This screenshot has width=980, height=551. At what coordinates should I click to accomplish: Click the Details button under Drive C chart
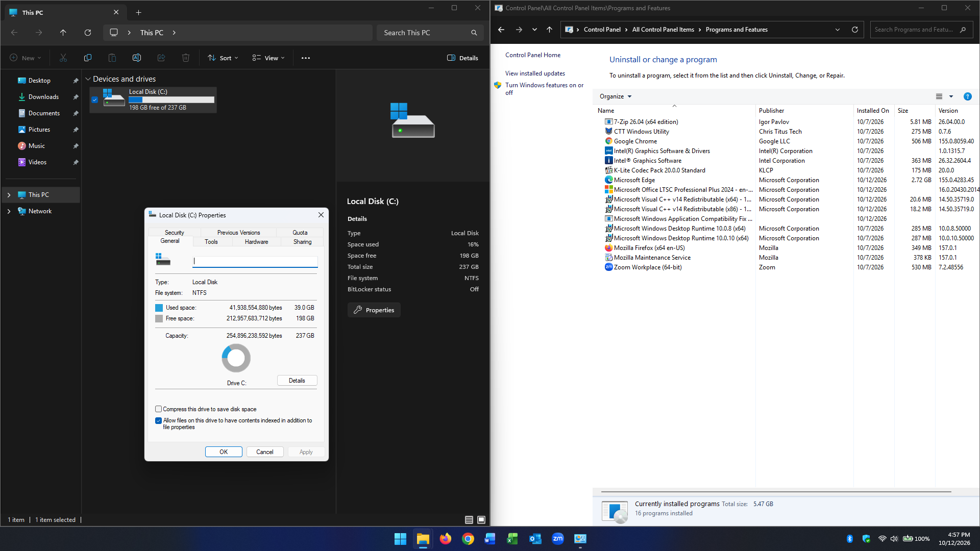pyautogui.click(x=297, y=381)
